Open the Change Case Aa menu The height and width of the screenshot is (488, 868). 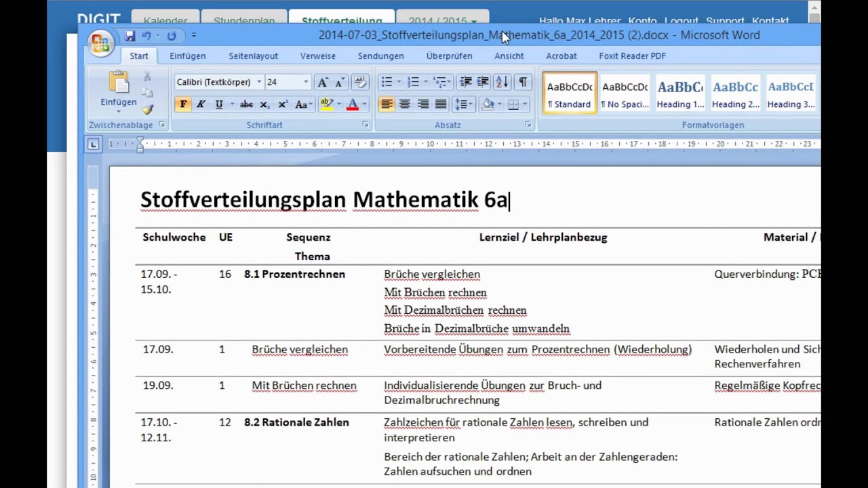(302, 104)
